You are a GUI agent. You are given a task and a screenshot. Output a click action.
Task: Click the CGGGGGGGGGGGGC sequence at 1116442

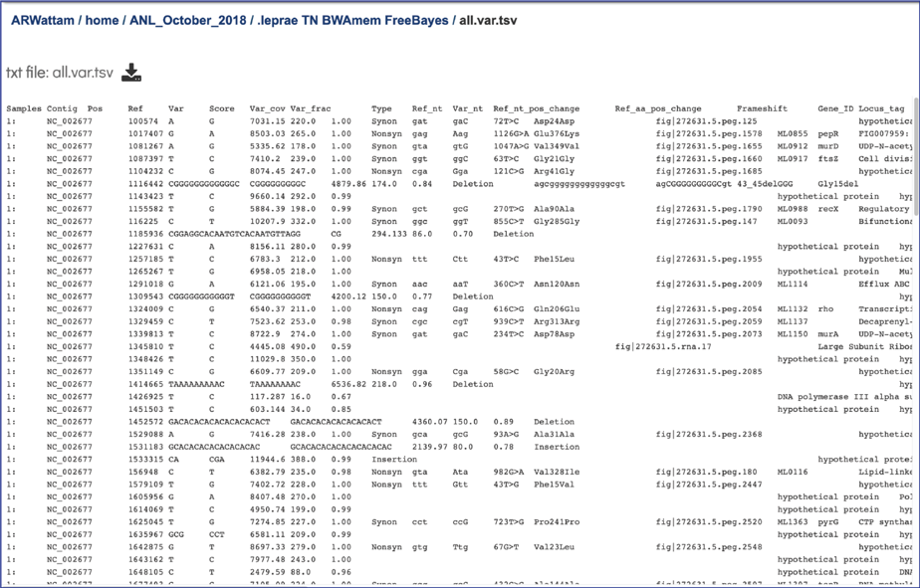click(x=204, y=183)
